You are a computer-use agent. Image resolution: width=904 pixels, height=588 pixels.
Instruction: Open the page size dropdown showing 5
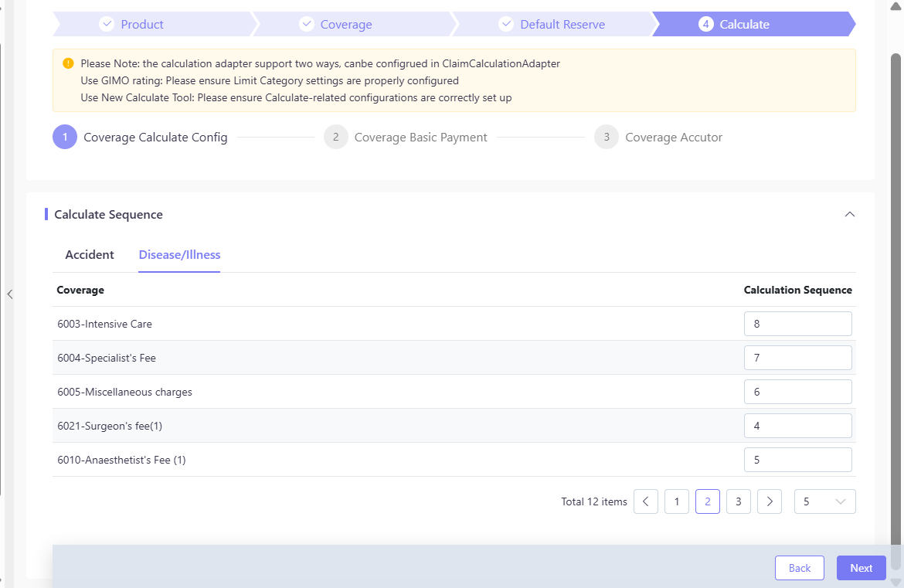tap(824, 501)
